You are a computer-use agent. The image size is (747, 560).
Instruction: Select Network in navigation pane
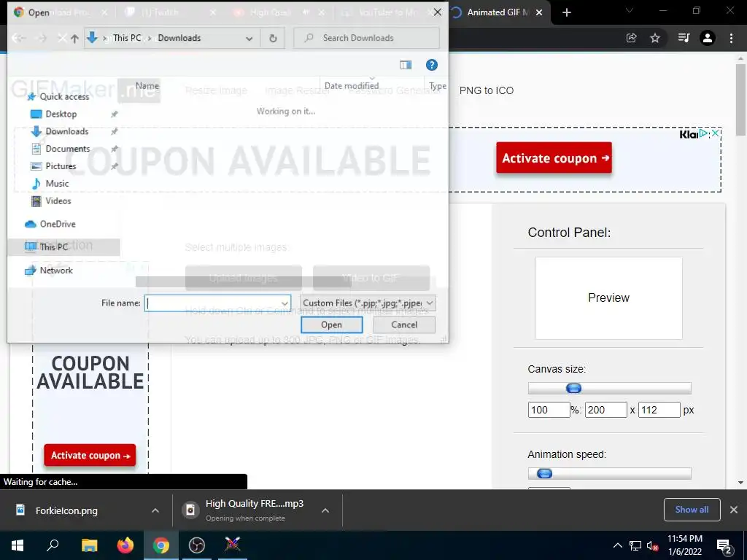click(x=56, y=271)
